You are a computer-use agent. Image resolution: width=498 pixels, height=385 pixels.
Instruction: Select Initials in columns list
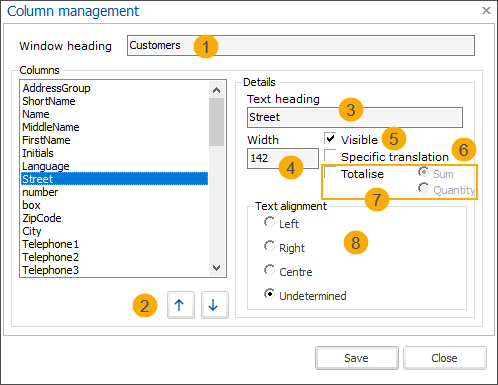(115, 153)
